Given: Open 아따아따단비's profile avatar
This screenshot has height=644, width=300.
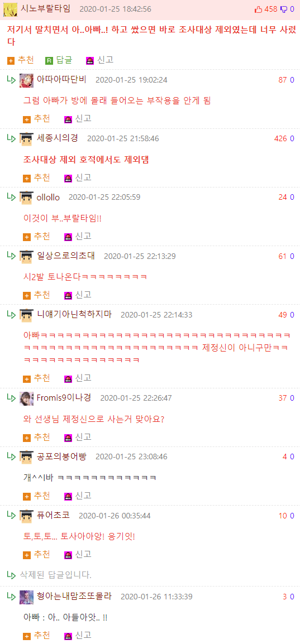Looking at the screenshot, I should (x=27, y=80).
